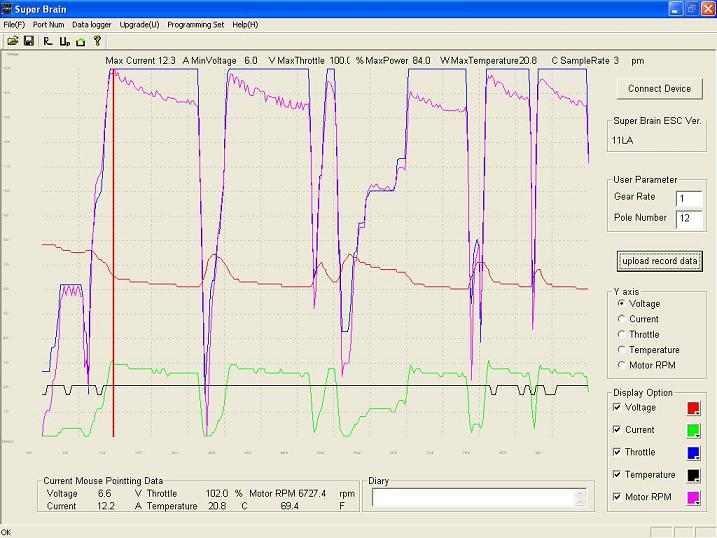Click the Save floppy disk icon
The width and height of the screenshot is (717, 538).
29,41
